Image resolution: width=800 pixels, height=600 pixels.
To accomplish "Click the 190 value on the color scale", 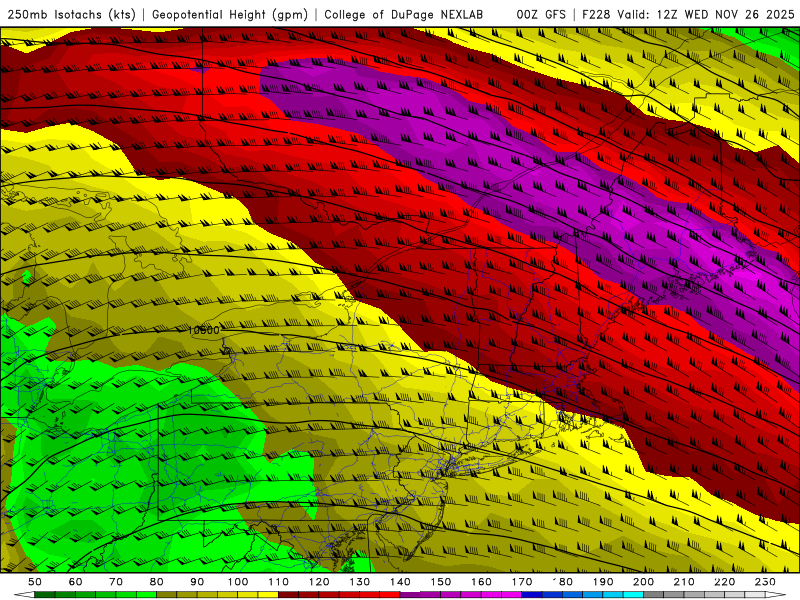I will click(x=603, y=582).
